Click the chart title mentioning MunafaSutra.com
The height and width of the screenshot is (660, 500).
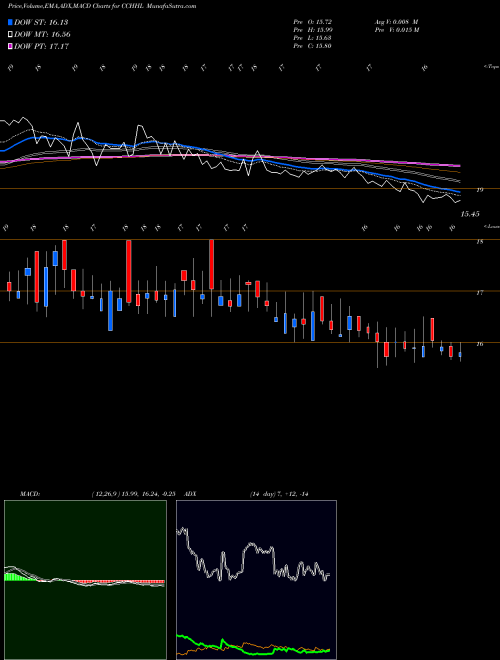click(102, 6)
